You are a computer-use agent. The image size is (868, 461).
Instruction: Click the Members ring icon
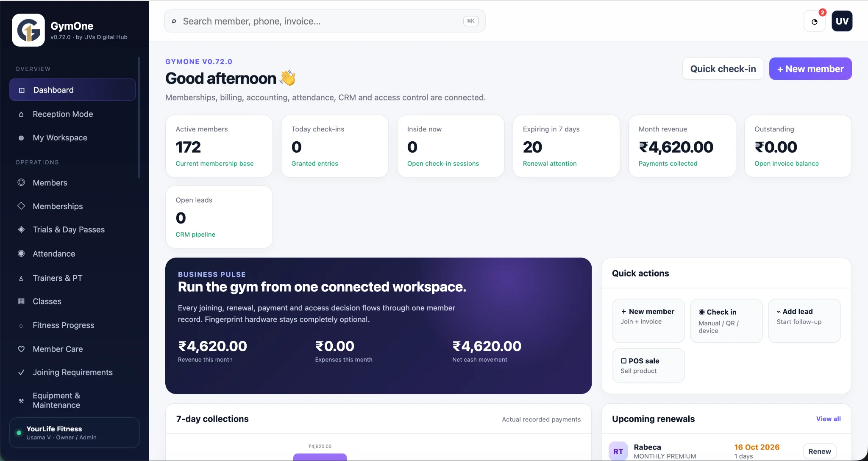[x=21, y=182]
